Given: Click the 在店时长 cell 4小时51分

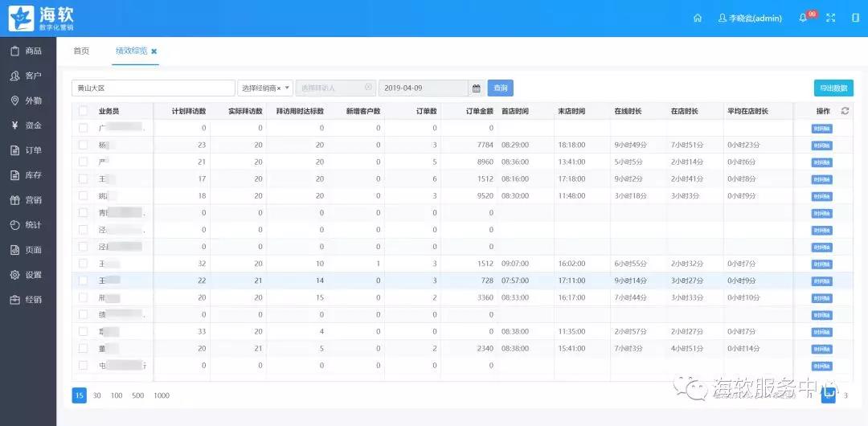Looking at the screenshot, I should [x=687, y=349].
